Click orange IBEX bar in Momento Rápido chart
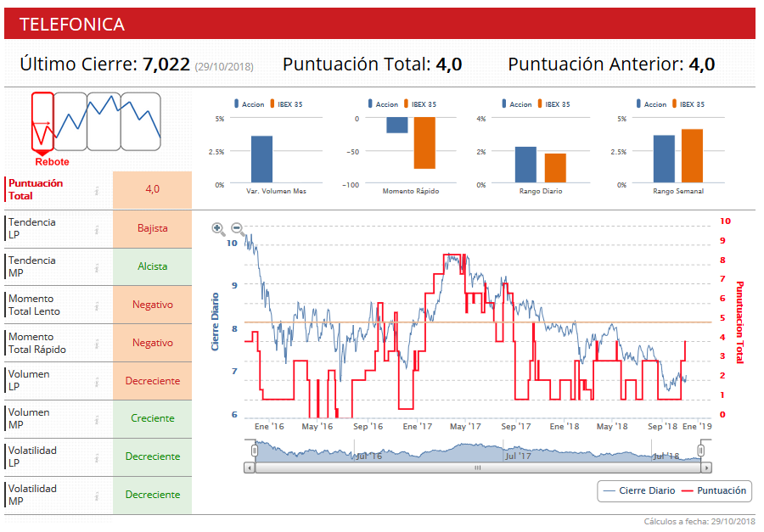764x532 pixels. pyautogui.click(x=424, y=143)
